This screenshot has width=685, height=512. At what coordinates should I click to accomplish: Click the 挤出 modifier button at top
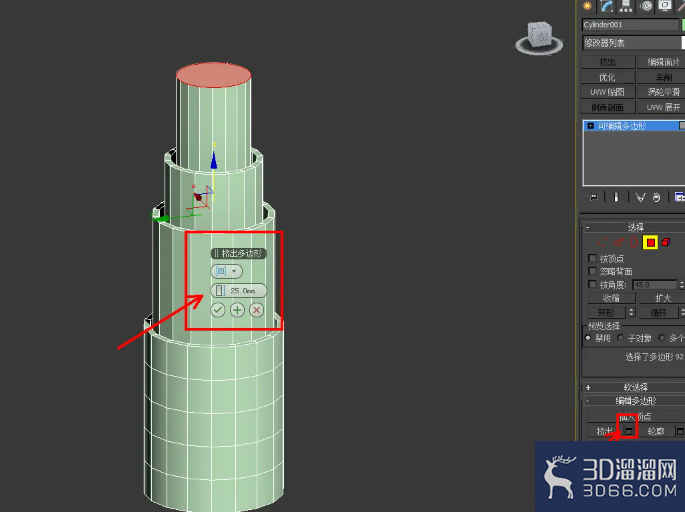[x=608, y=62]
